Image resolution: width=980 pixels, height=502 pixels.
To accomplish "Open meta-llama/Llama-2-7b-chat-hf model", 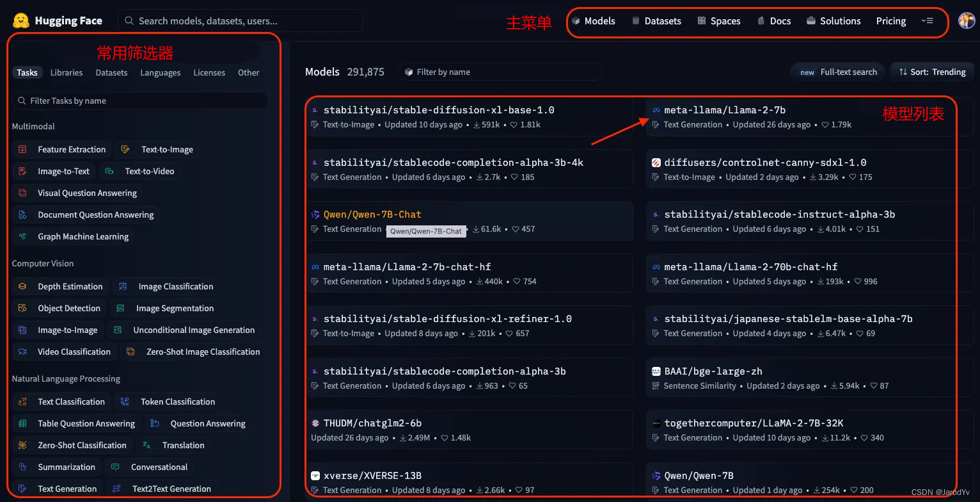I will pyautogui.click(x=470, y=273).
